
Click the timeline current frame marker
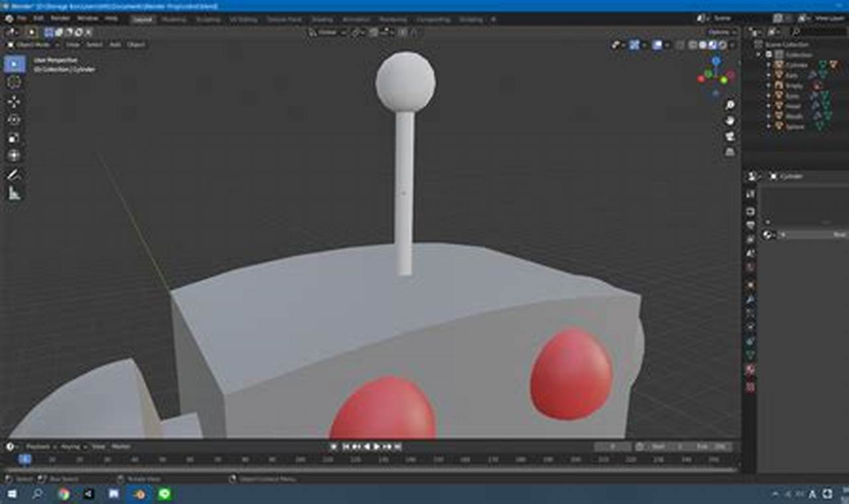[25, 459]
